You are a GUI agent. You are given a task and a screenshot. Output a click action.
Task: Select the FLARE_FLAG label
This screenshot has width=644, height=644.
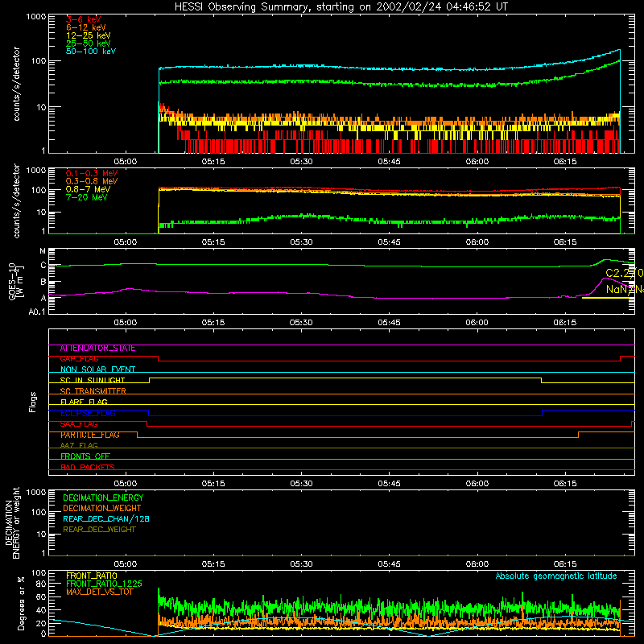[84, 402]
